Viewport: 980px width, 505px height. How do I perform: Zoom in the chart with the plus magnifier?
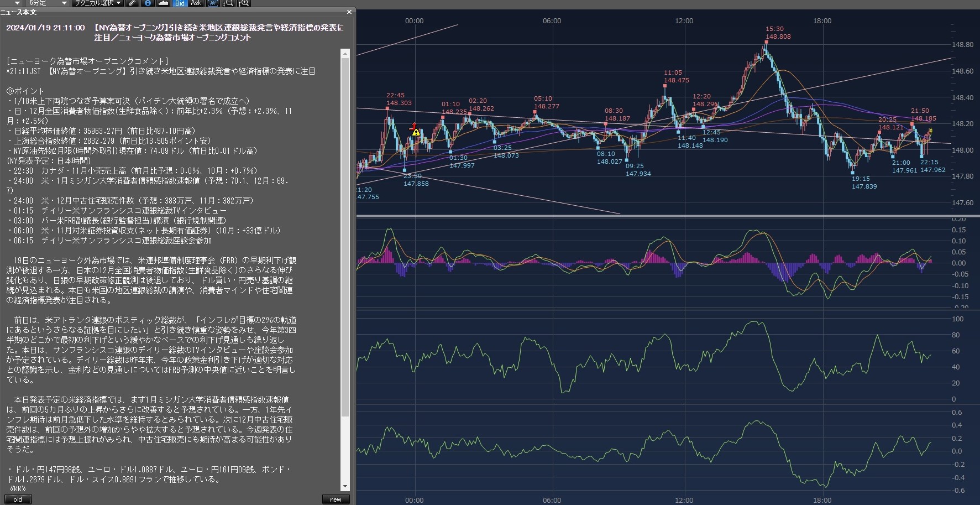pos(243,3)
